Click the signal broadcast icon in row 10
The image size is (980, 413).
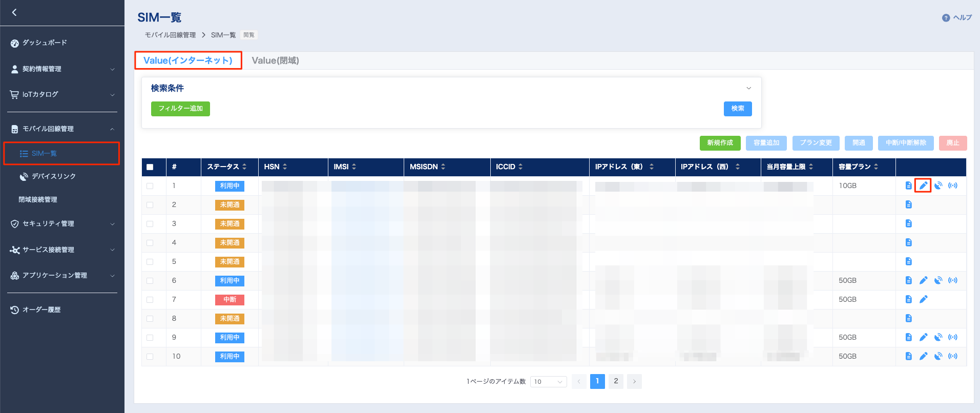[952, 356]
